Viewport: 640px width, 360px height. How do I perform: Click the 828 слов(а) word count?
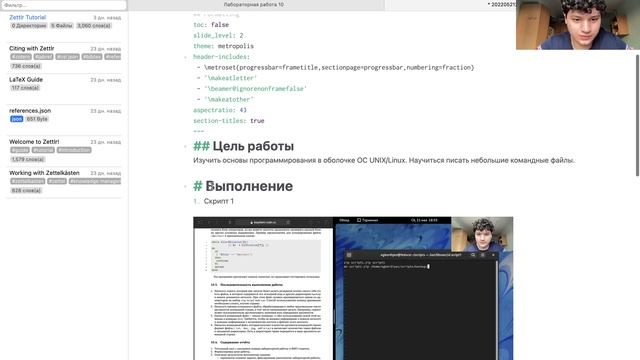point(26,190)
